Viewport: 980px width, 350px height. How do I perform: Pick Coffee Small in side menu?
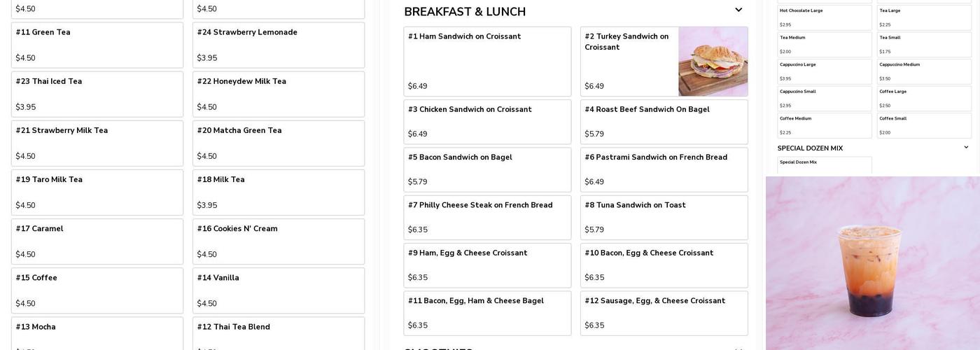[924, 125]
